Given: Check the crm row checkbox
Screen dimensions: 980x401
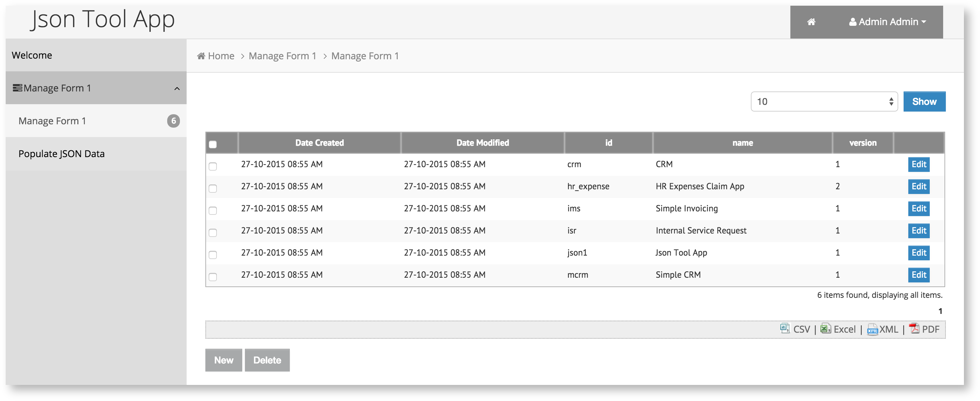Looking at the screenshot, I should click(213, 166).
